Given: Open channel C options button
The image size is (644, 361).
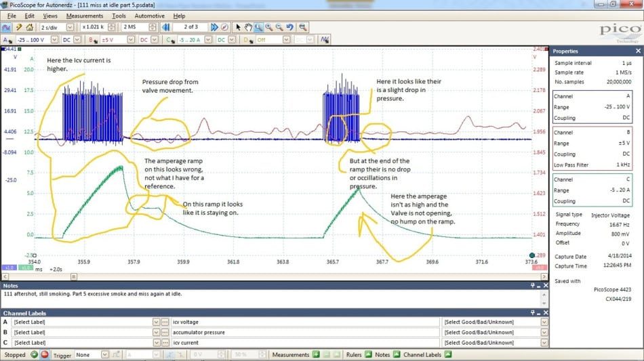Looking at the screenshot, I should (170, 40).
